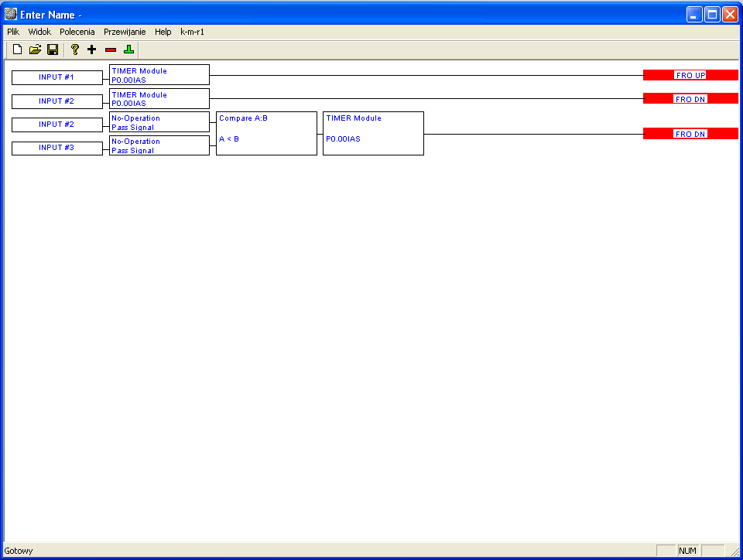Select No-Operation block after INPUT #2
The height and width of the screenshot is (560, 743).
pos(159,121)
